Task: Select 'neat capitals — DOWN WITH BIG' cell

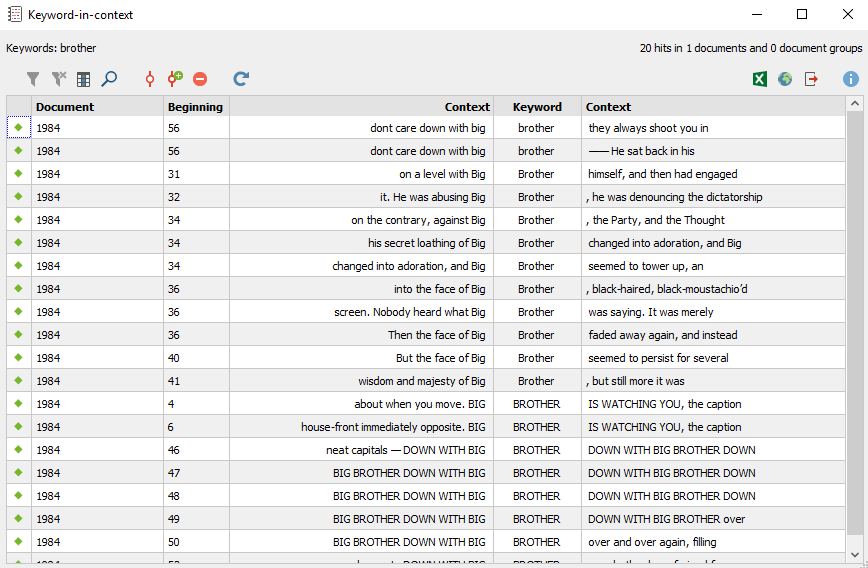Action: [361, 450]
